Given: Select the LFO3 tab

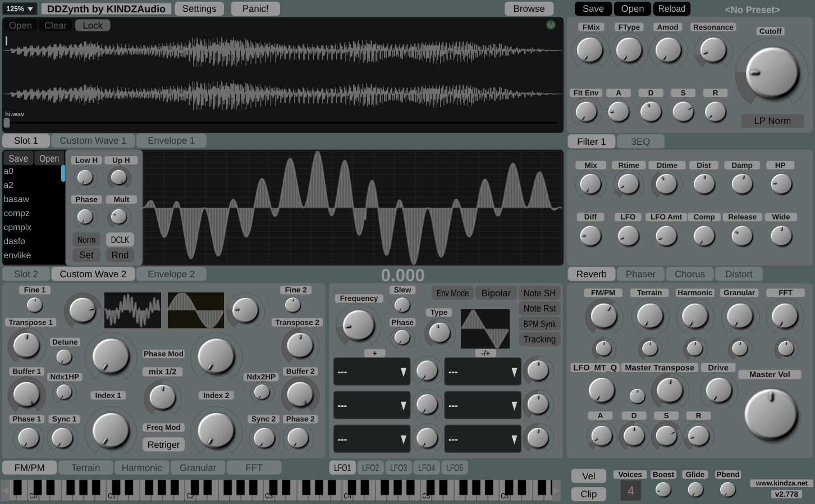Looking at the screenshot, I should tap(399, 468).
